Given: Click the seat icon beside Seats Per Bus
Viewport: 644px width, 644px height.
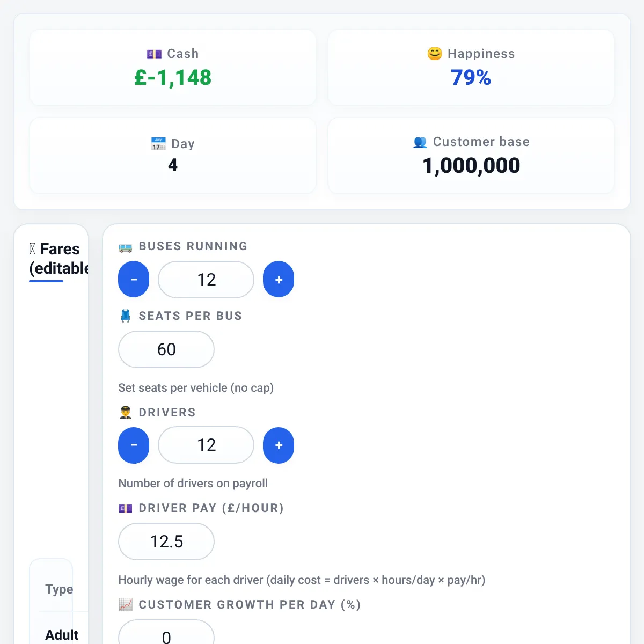Looking at the screenshot, I should pyautogui.click(x=126, y=316).
